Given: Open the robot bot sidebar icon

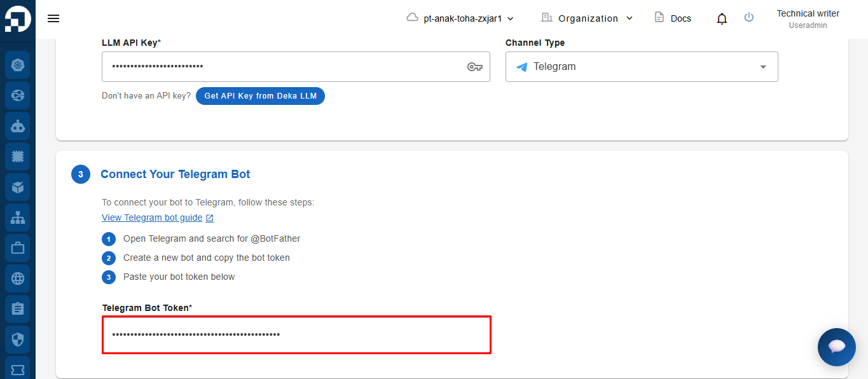Looking at the screenshot, I should click(x=18, y=126).
